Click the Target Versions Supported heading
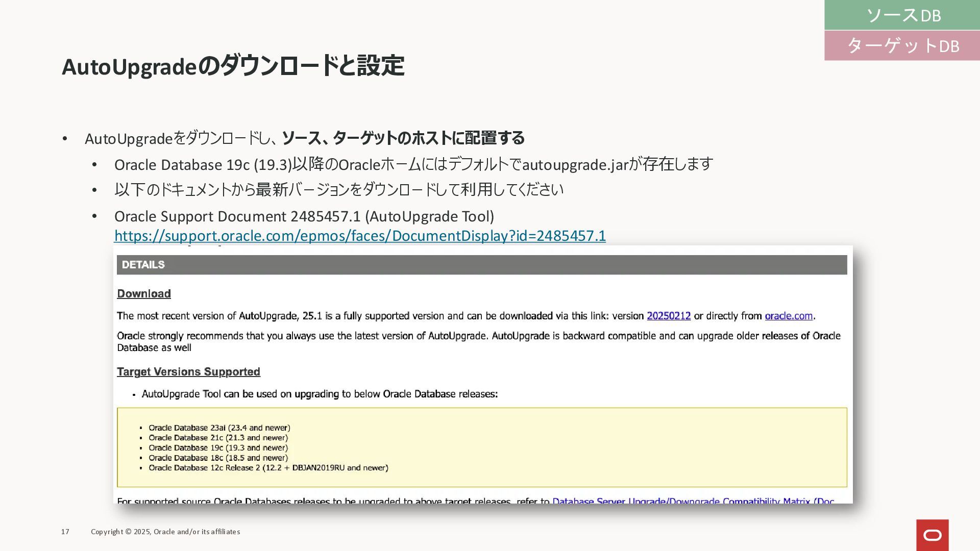980x551 pixels. [x=188, y=372]
